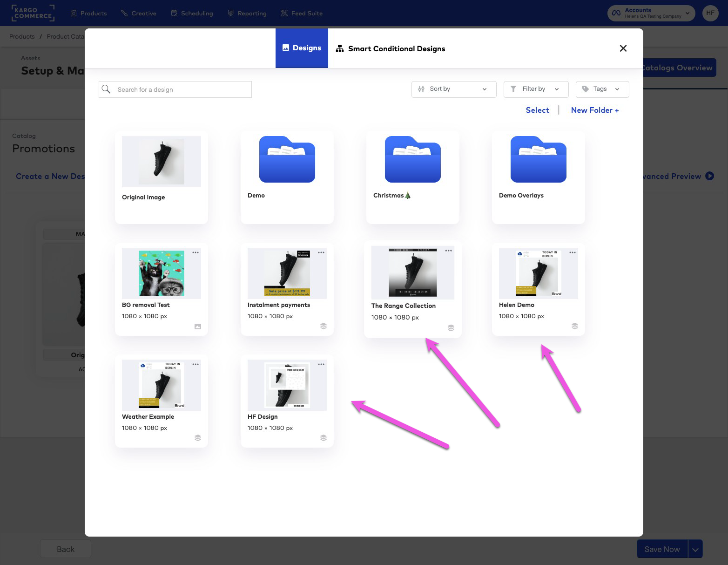Switch to the Smart Conditional Designs tab
Image resolution: width=728 pixels, height=565 pixels.
390,48
